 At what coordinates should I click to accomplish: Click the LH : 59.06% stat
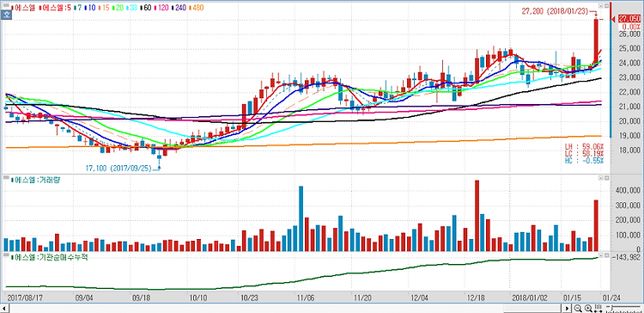pos(585,146)
